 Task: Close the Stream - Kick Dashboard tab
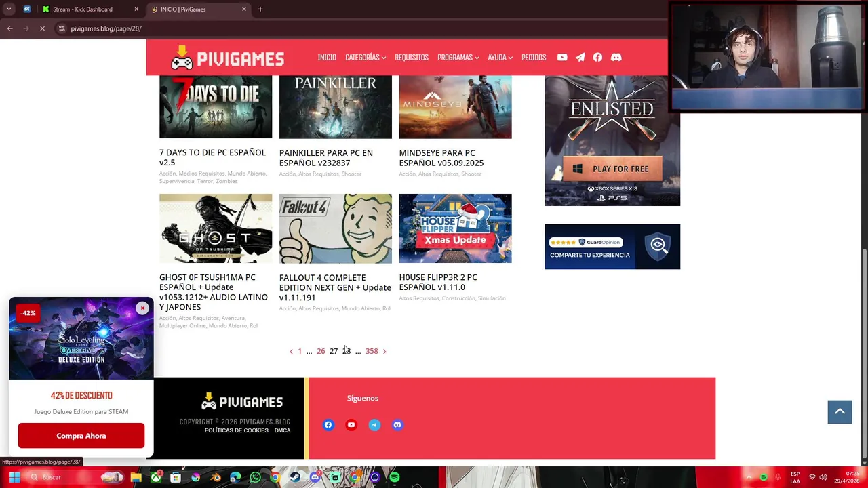pyautogui.click(x=136, y=9)
